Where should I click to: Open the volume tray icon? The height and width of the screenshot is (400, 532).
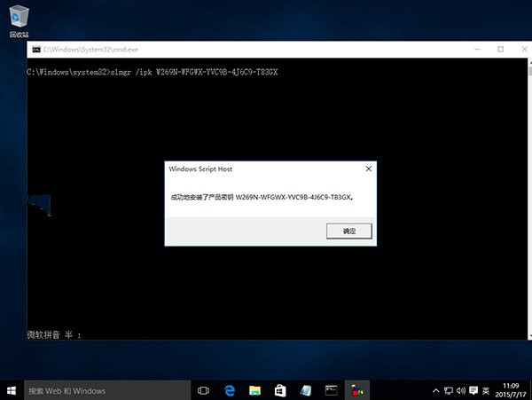point(461,391)
